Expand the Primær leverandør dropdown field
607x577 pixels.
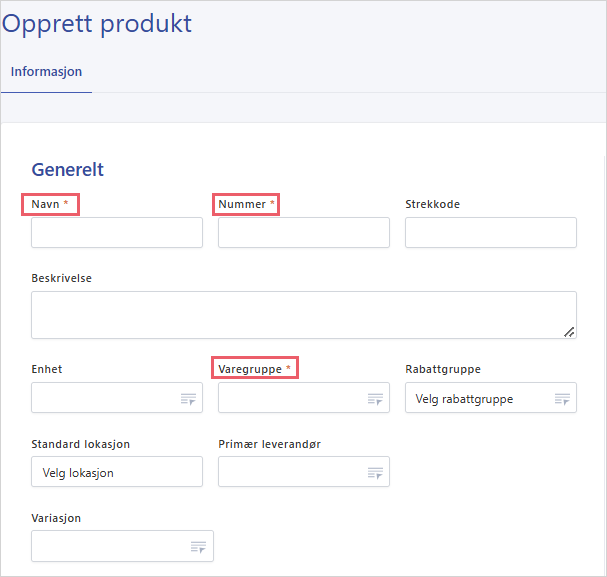290,472
